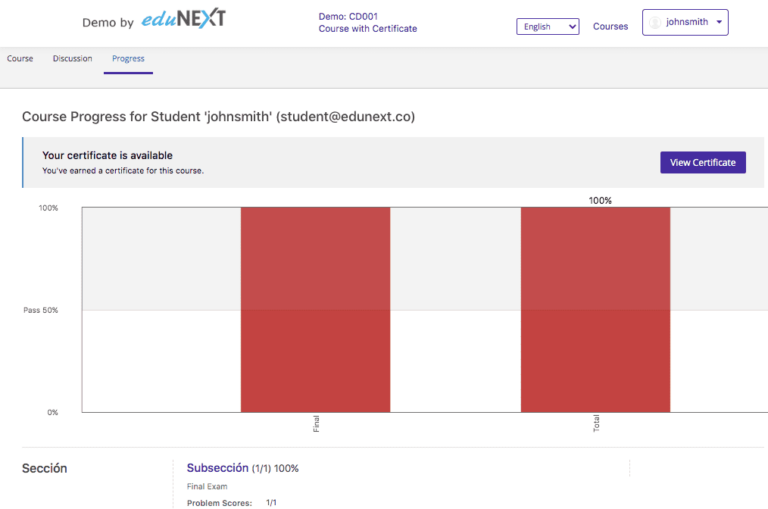Expand the johnsmith account menu arrow
Viewport: 768px width, 509px height.
tap(719, 22)
